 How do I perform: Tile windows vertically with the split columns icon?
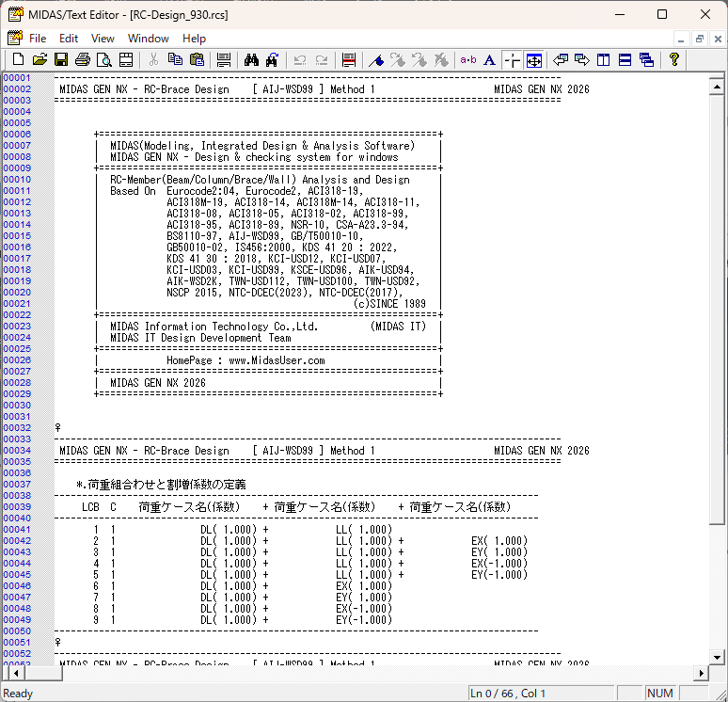603,60
